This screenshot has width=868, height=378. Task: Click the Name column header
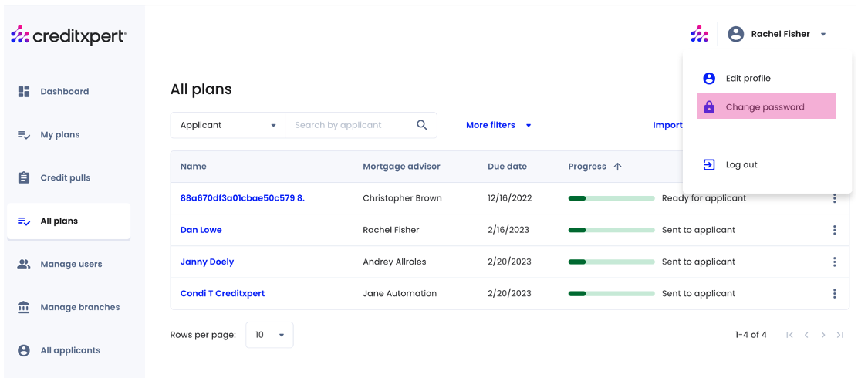[x=193, y=167]
